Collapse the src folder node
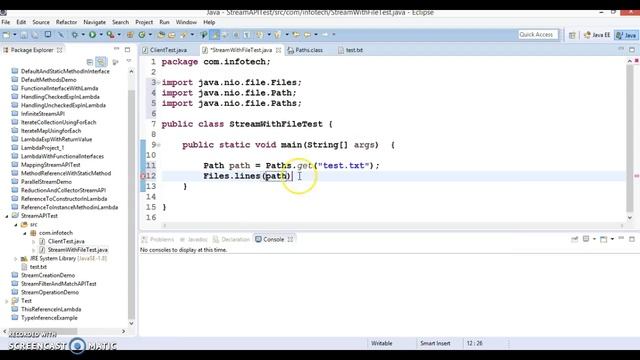The image size is (640, 360). coord(16,224)
